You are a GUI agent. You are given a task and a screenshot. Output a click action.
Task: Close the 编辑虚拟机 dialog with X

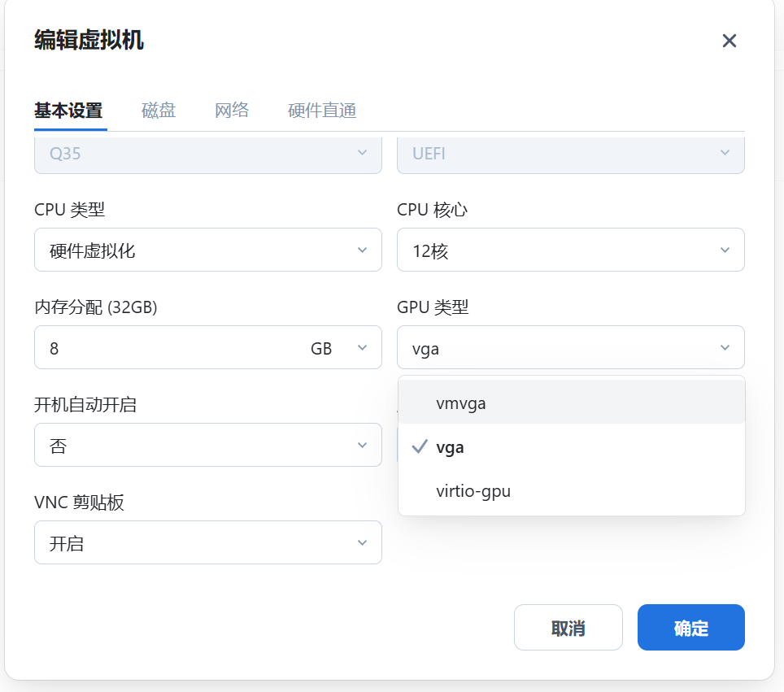(x=729, y=41)
